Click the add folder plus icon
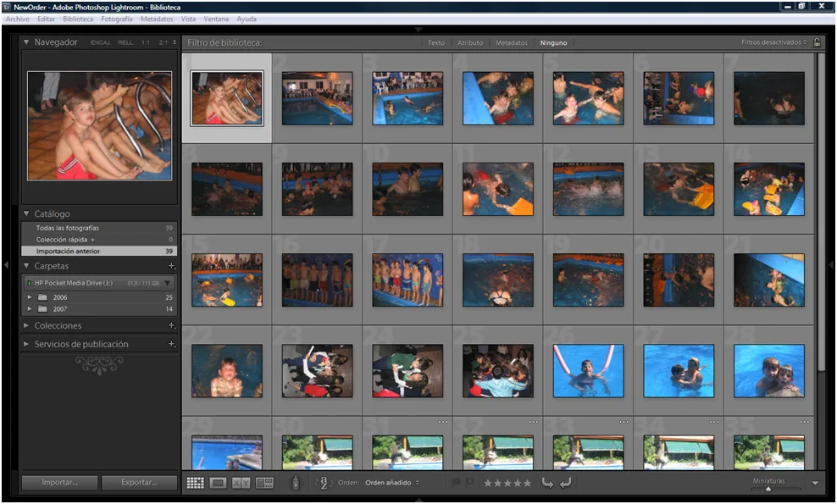 [x=172, y=265]
